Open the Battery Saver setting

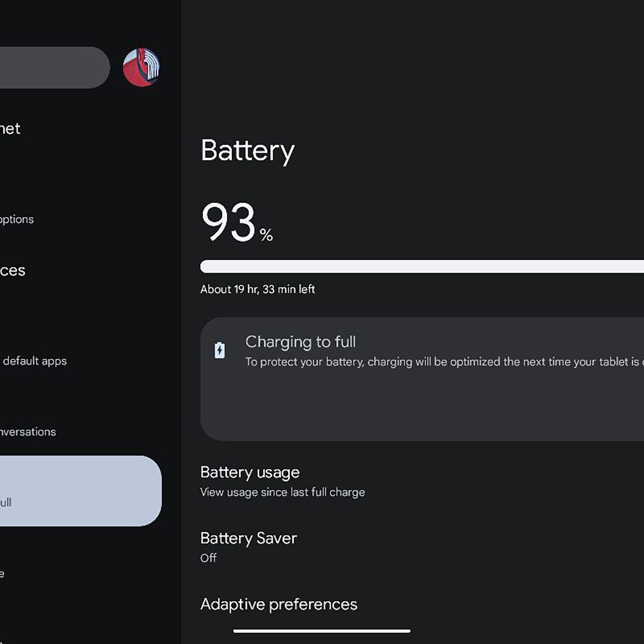pyautogui.click(x=248, y=538)
